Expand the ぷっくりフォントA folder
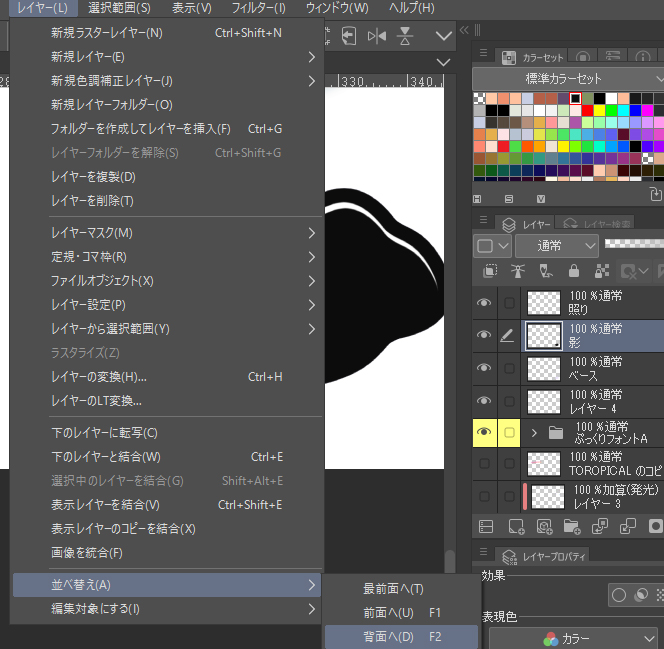This screenshot has height=649, width=664. (534, 433)
